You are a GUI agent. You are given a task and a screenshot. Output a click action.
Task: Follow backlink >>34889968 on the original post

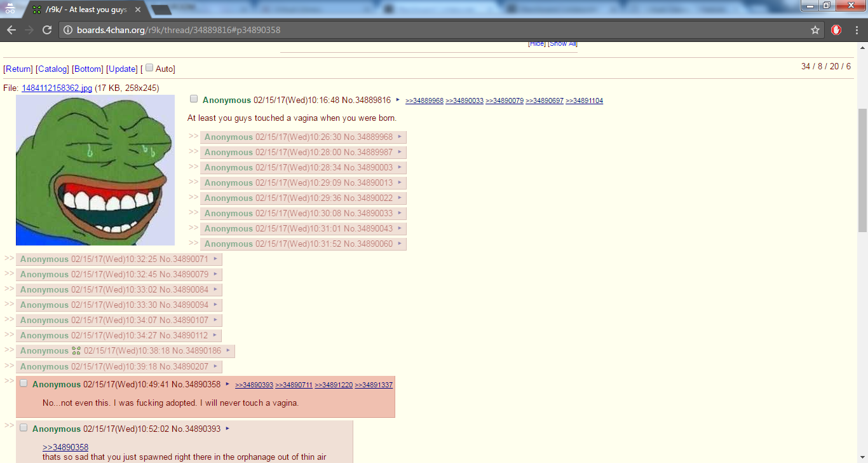tap(424, 100)
